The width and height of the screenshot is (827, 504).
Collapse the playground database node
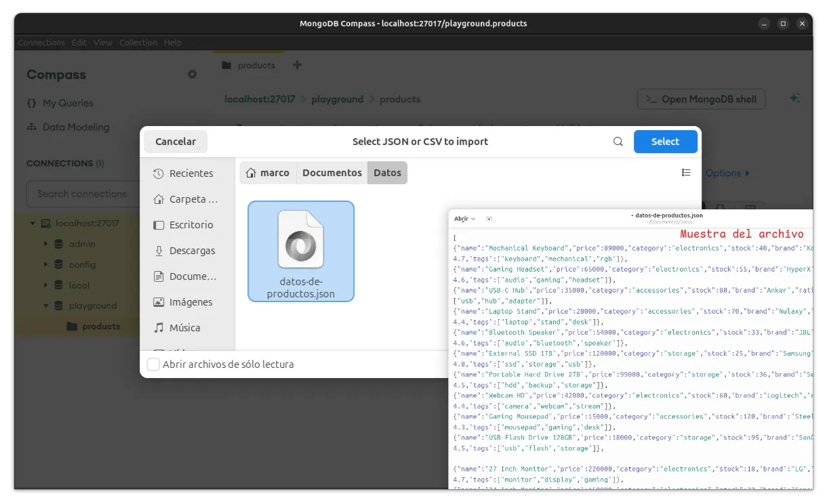coord(45,306)
